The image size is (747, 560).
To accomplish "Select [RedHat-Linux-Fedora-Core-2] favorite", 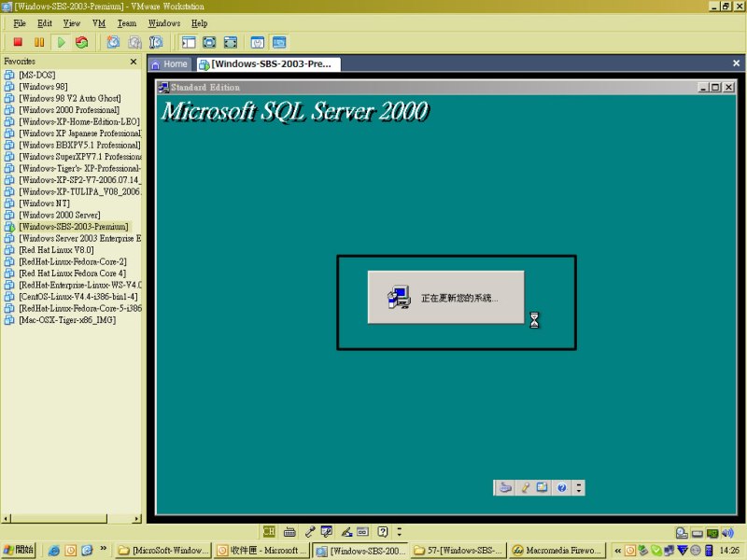I will (73, 261).
